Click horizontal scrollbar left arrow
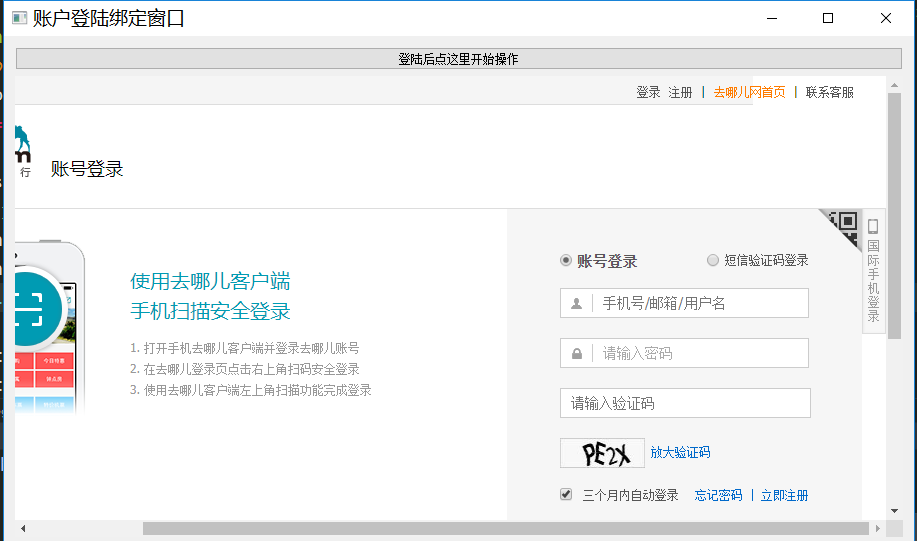This screenshot has width=917, height=541. coord(23,529)
